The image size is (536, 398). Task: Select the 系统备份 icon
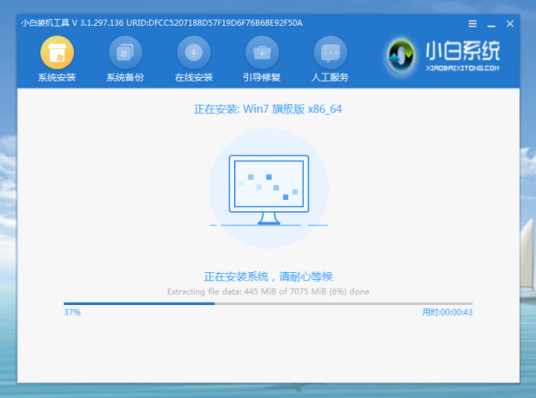[x=125, y=53]
